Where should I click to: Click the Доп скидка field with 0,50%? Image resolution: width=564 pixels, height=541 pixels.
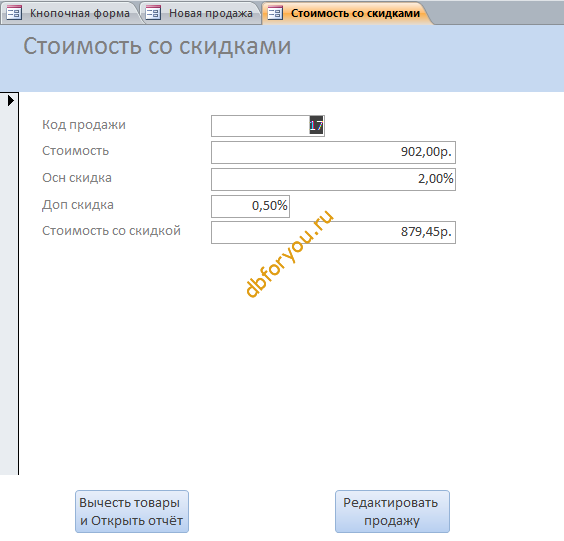click(250, 206)
